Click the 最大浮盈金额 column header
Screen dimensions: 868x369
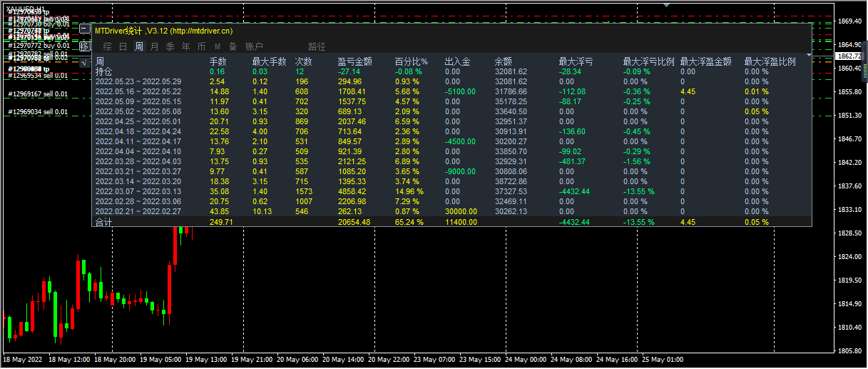706,62
